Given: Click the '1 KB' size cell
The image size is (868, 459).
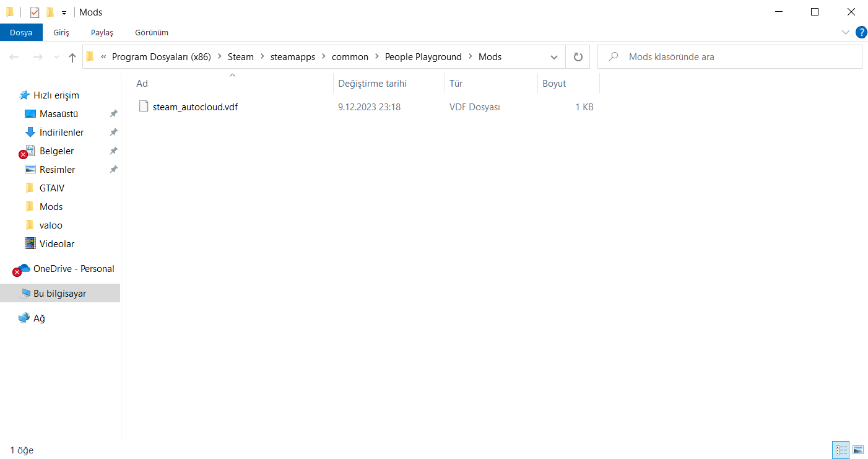Looking at the screenshot, I should point(584,107).
